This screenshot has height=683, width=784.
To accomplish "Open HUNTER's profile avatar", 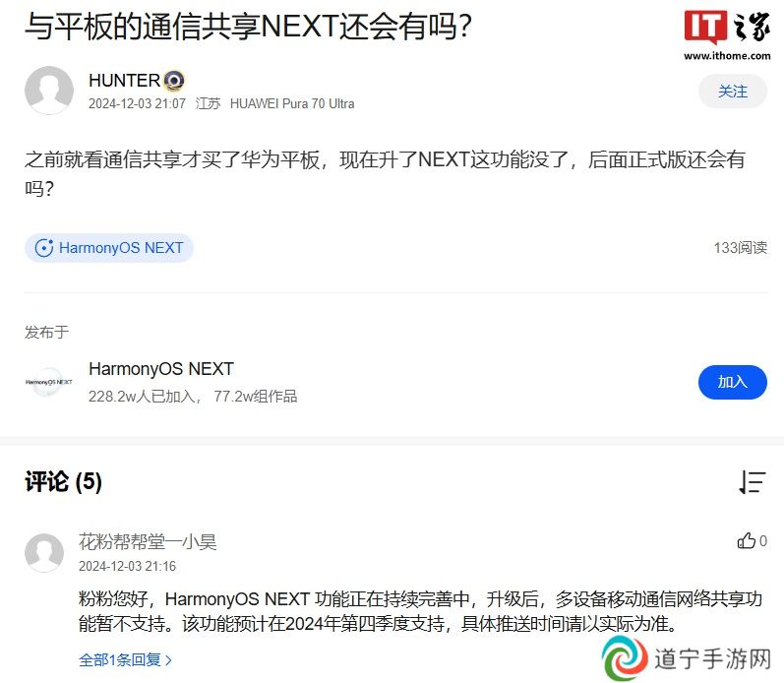I will coord(49,91).
